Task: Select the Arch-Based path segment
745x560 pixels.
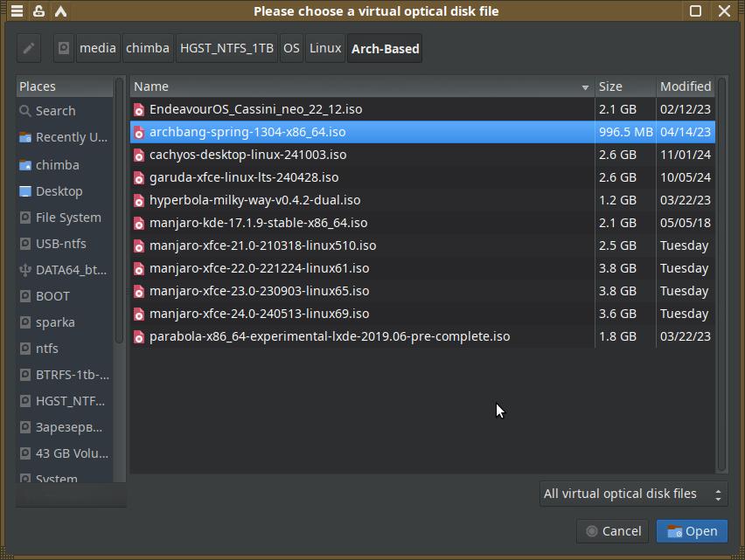Action: (385, 48)
